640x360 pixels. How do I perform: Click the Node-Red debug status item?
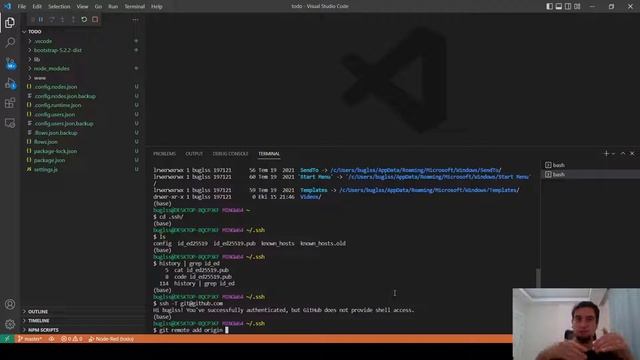pyautogui.click(x=111, y=339)
